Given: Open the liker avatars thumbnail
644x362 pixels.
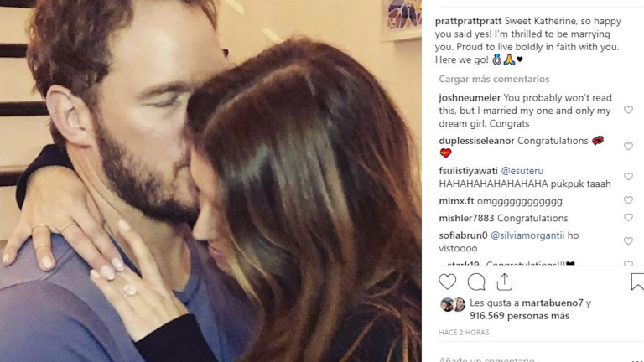Looking at the screenshot, I should coord(453,304).
